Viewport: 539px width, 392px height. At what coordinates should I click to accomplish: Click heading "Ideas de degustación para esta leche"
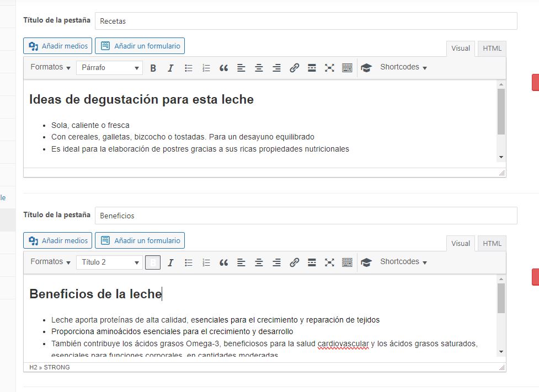(x=141, y=99)
